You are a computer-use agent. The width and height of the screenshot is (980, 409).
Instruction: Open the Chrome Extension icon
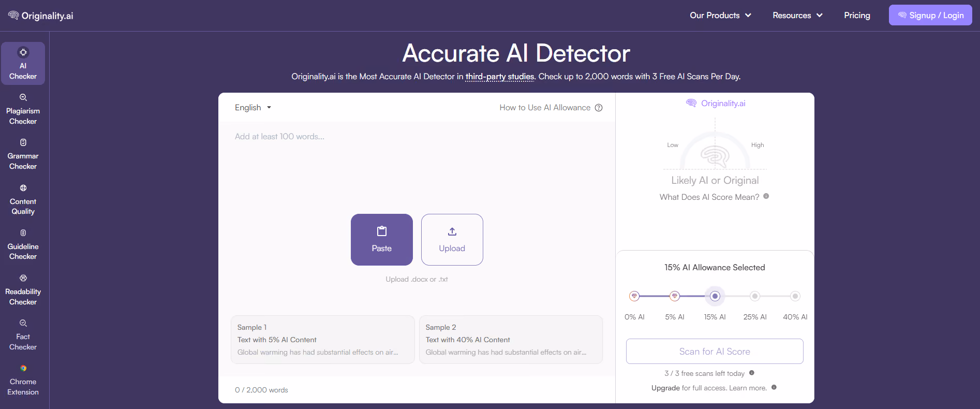[x=23, y=368]
